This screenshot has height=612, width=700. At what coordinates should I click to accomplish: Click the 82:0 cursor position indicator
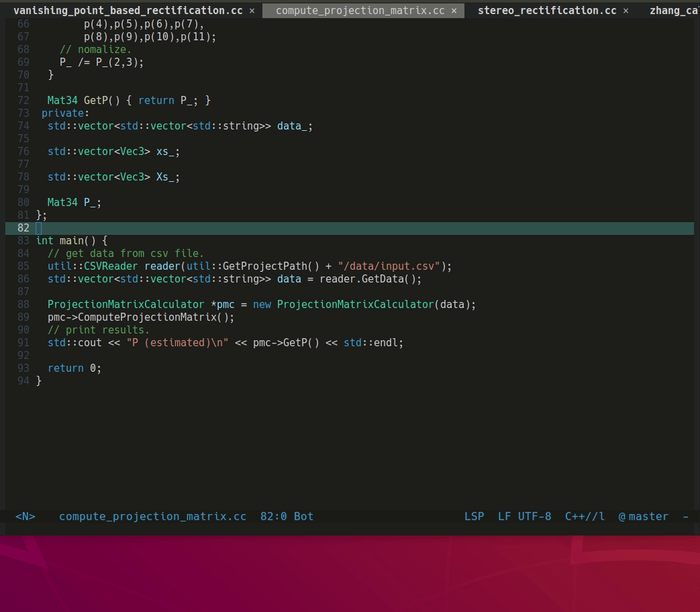273,517
